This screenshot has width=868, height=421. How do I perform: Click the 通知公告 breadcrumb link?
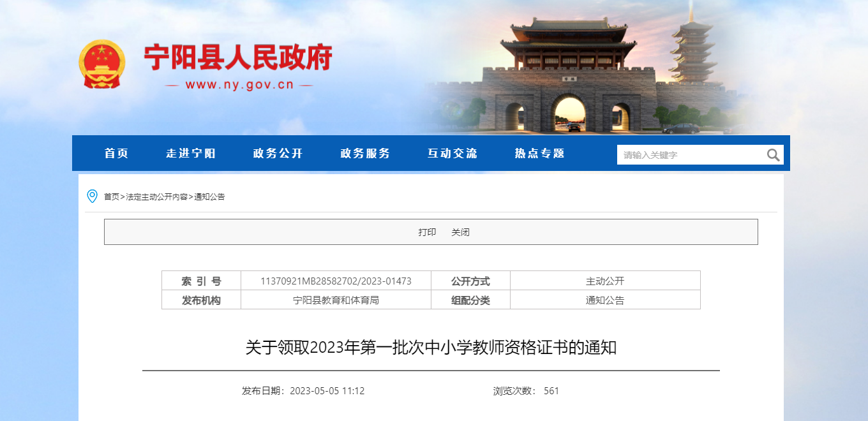point(210,197)
